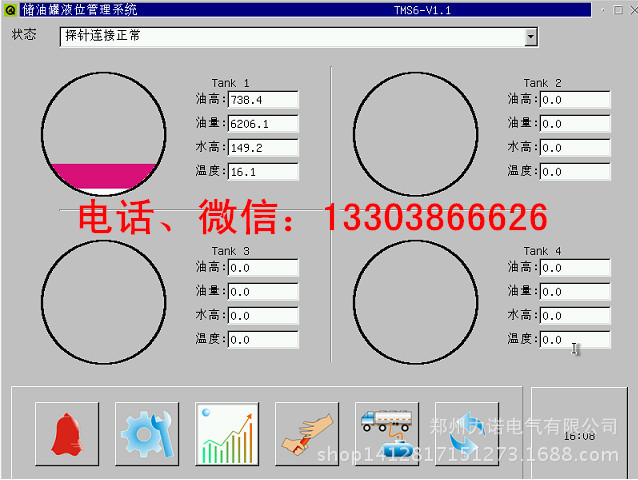The image size is (638, 480).
Task: Click the 状态 status label
Action: coord(24,34)
